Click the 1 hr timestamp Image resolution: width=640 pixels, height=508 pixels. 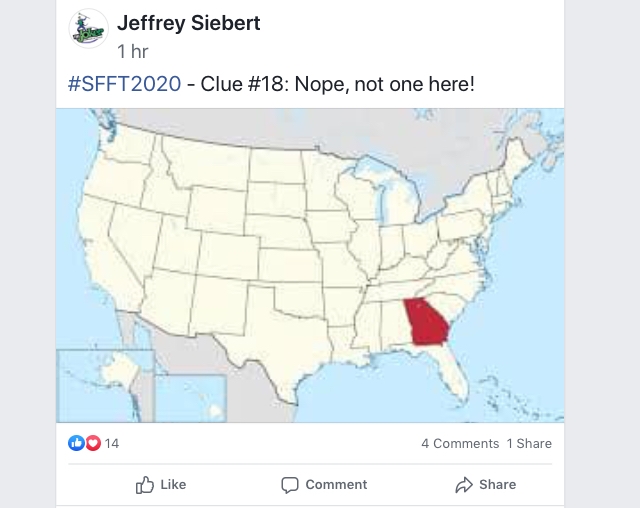(x=133, y=52)
